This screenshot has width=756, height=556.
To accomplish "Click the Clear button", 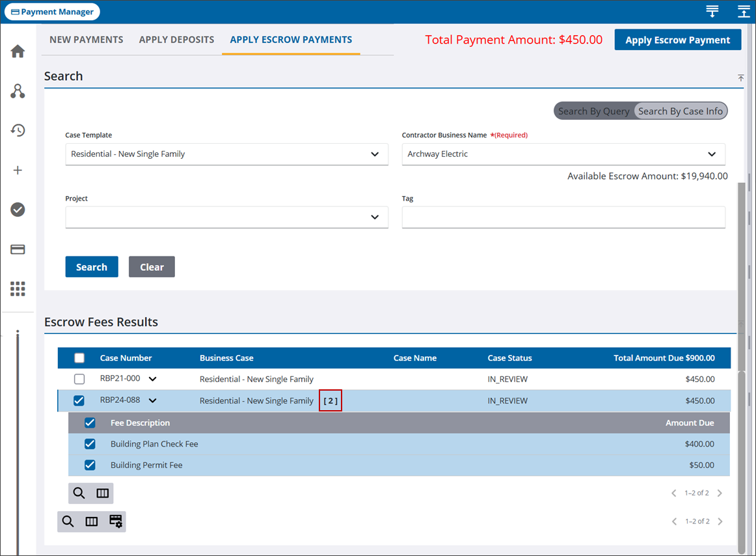I will point(152,267).
